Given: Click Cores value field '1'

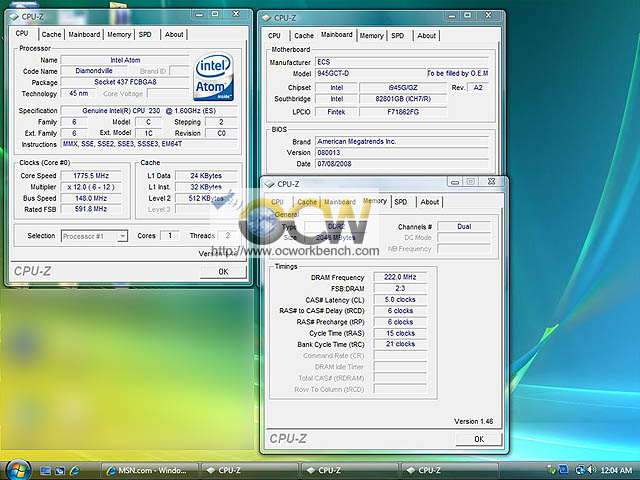Looking at the screenshot, I should [x=170, y=236].
